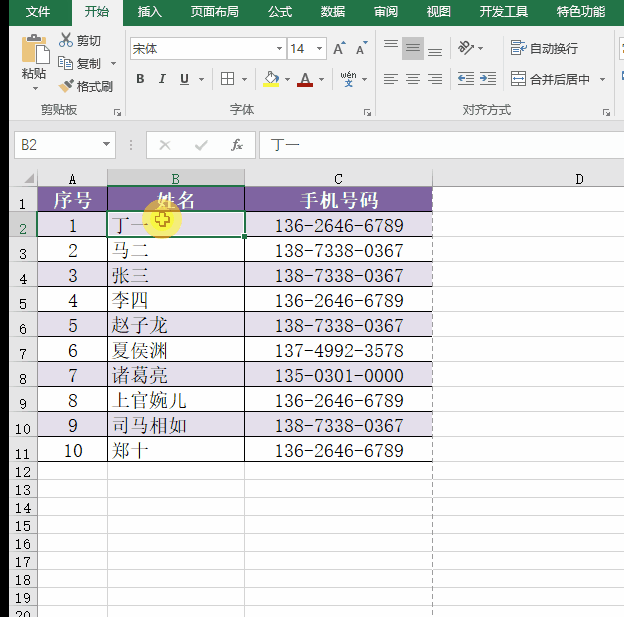Apply red font color A
This screenshot has height=617, width=624.
[x=305, y=79]
